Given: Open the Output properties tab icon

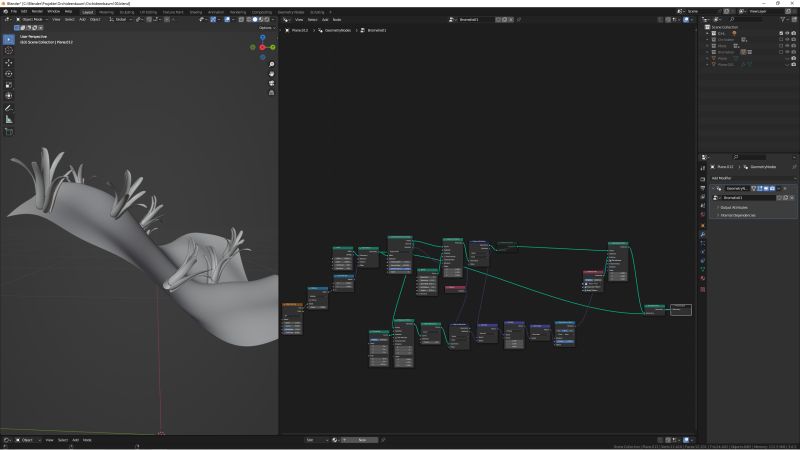Looking at the screenshot, I should pyautogui.click(x=703, y=188).
